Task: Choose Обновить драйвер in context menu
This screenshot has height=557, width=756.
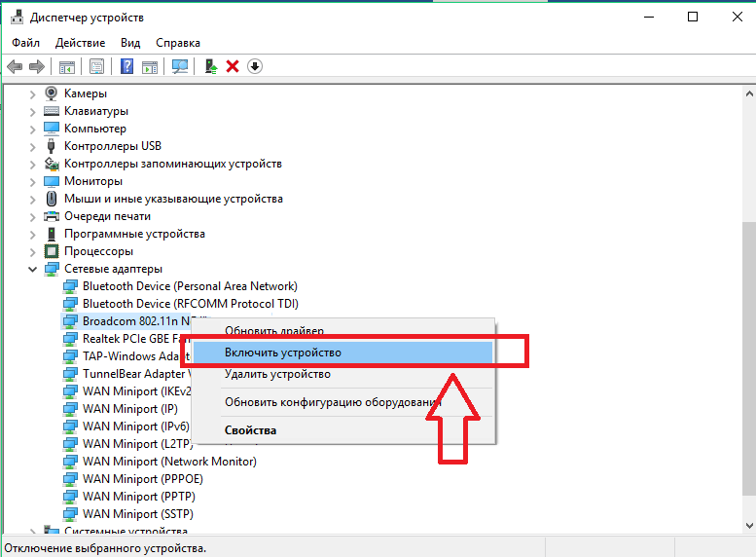Action: pos(342,331)
